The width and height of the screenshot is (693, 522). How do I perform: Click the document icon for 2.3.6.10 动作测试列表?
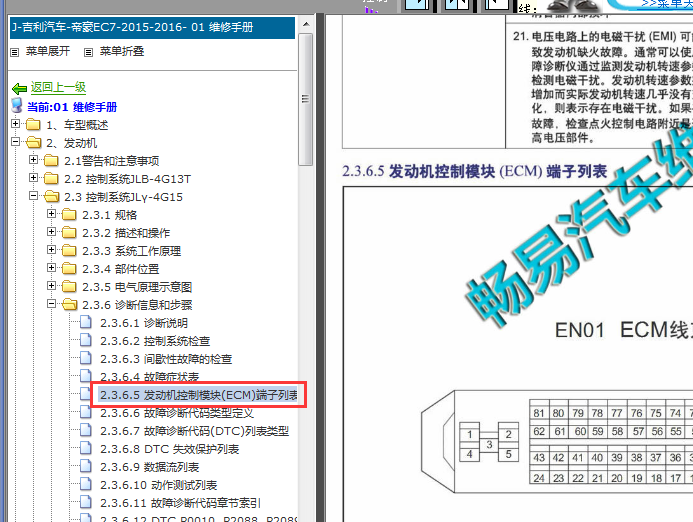86,484
